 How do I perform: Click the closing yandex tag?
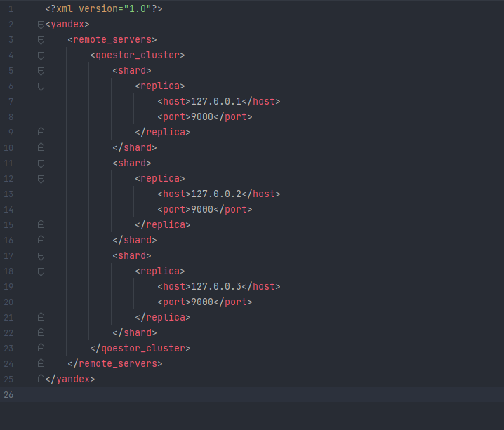(x=70, y=379)
